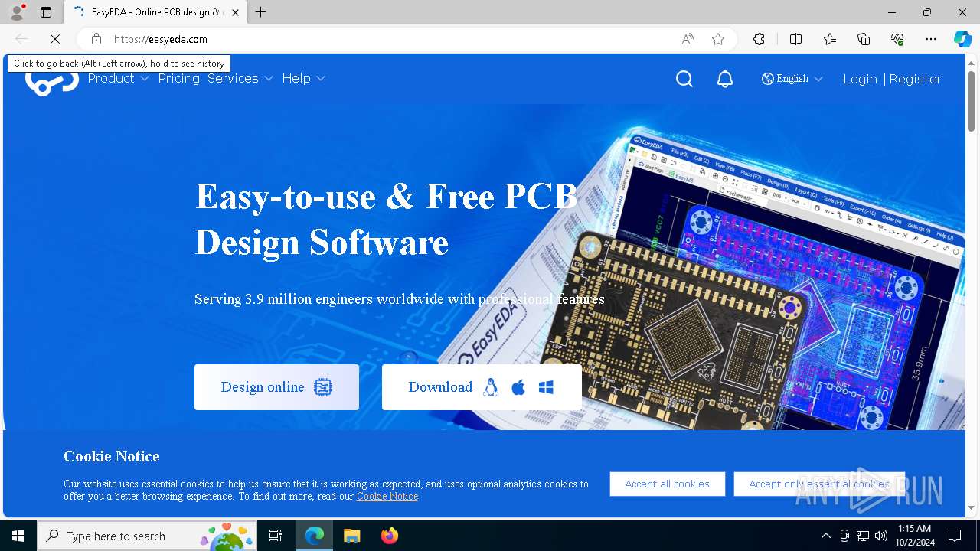The image size is (980, 551).
Task: Open the English language dropdown
Action: 792,79
